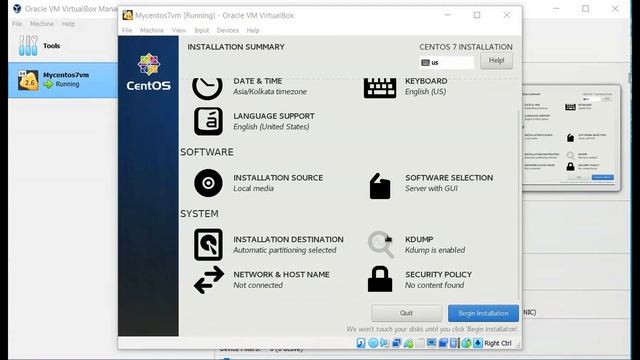Open Date & Time clock icon

point(207,88)
